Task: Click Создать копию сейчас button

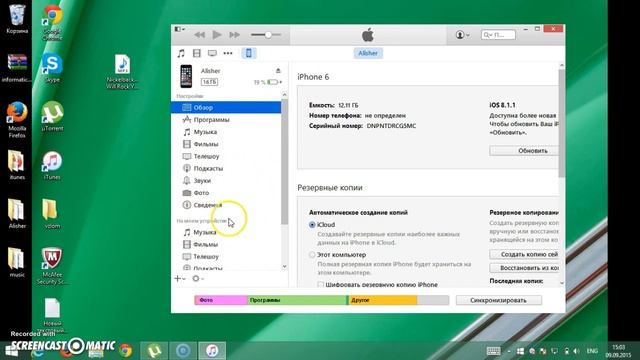Action: point(524,254)
